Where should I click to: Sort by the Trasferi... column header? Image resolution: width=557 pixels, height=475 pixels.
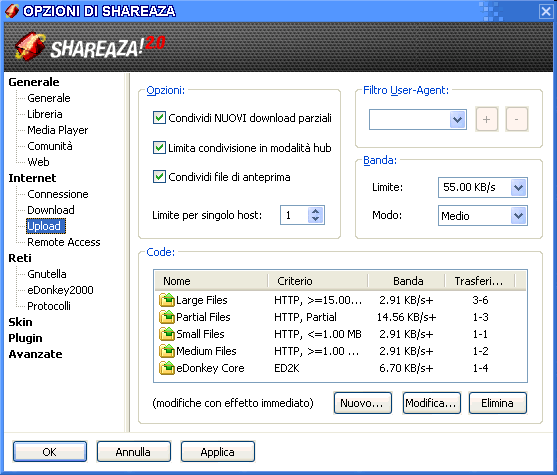480,281
